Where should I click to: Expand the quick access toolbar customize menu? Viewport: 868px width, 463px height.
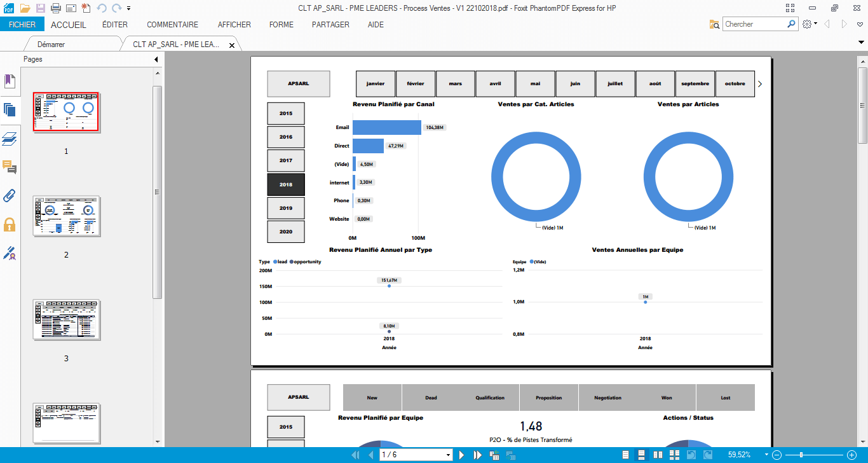128,8
